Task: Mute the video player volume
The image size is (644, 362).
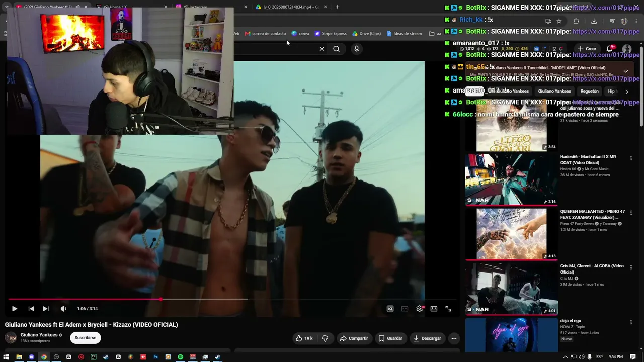Action: click(63, 309)
